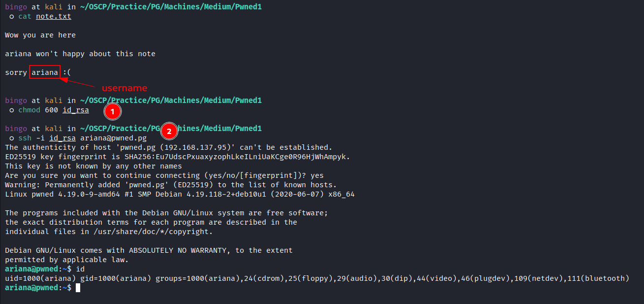The width and height of the screenshot is (644, 304).
Task: Click the prompt bullet before the ssh command
Action: 11,138
